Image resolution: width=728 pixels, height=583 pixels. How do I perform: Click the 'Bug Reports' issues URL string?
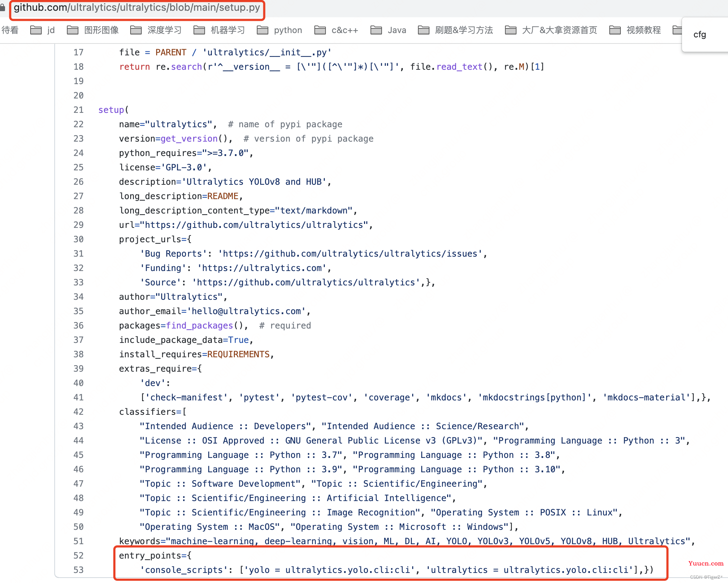pos(350,254)
